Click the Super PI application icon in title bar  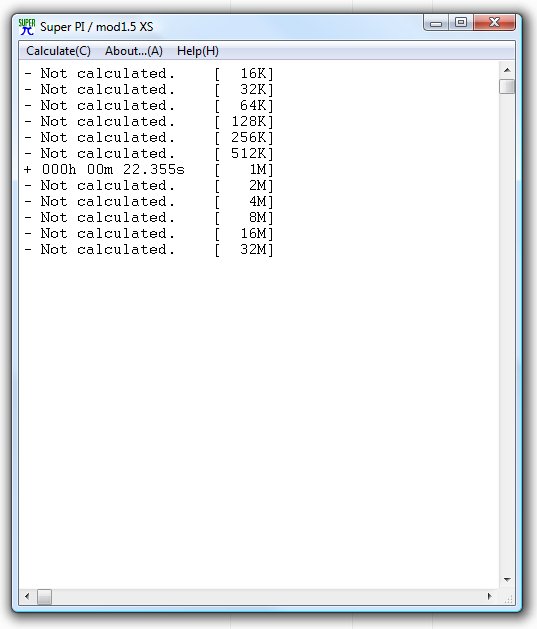click(27, 26)
